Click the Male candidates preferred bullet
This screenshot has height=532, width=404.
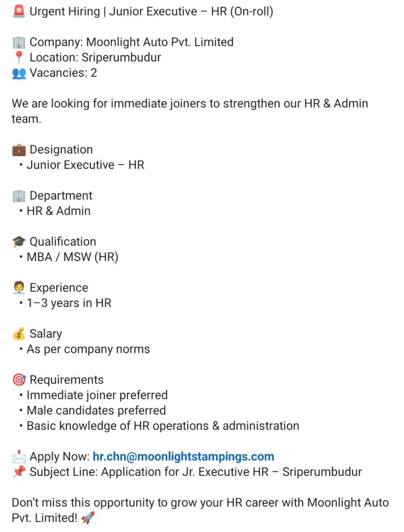96,410
